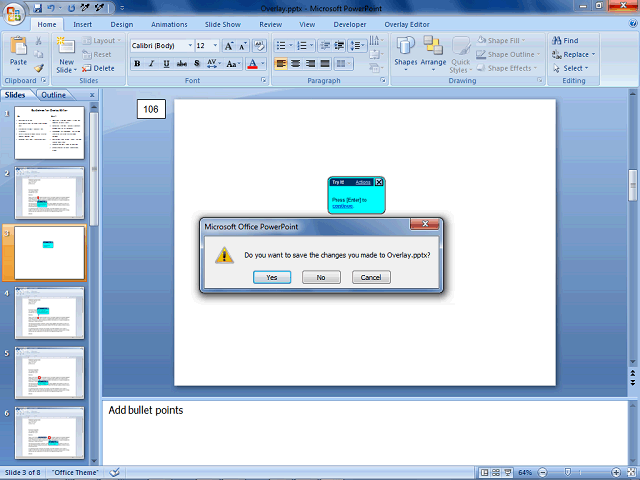The width and height of the screenshot is (640, 480).
Task: Decrease list indent level
Action: pyautogui.click(x=325, y=46)
